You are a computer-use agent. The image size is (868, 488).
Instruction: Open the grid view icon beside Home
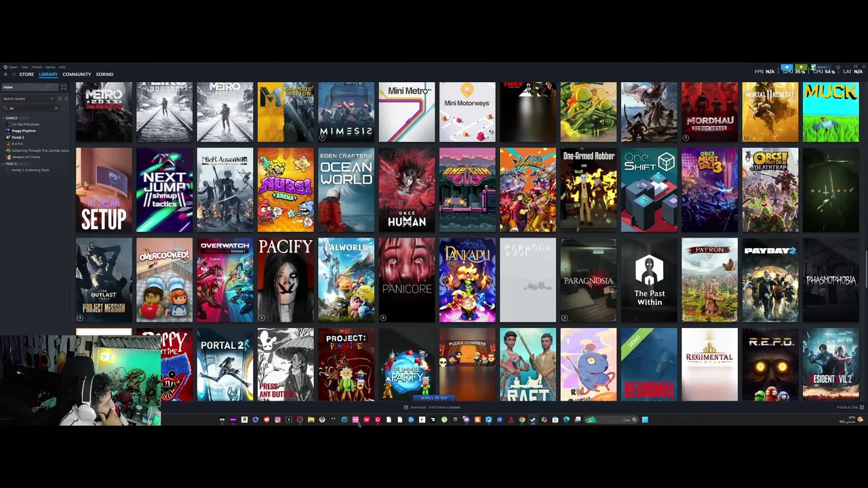(64, 87)
